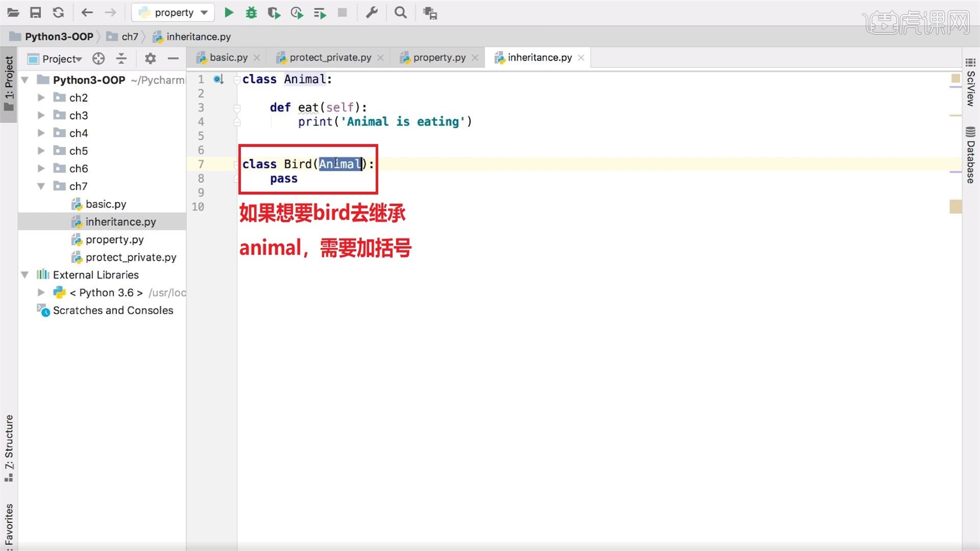Open file using folder toolbar icon
Screen dimensions: 980x551
tap(13, 13)
